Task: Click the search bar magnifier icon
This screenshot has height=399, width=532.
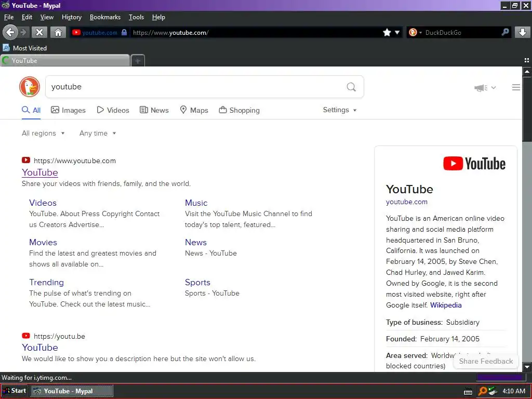Action: click(505, 32)
